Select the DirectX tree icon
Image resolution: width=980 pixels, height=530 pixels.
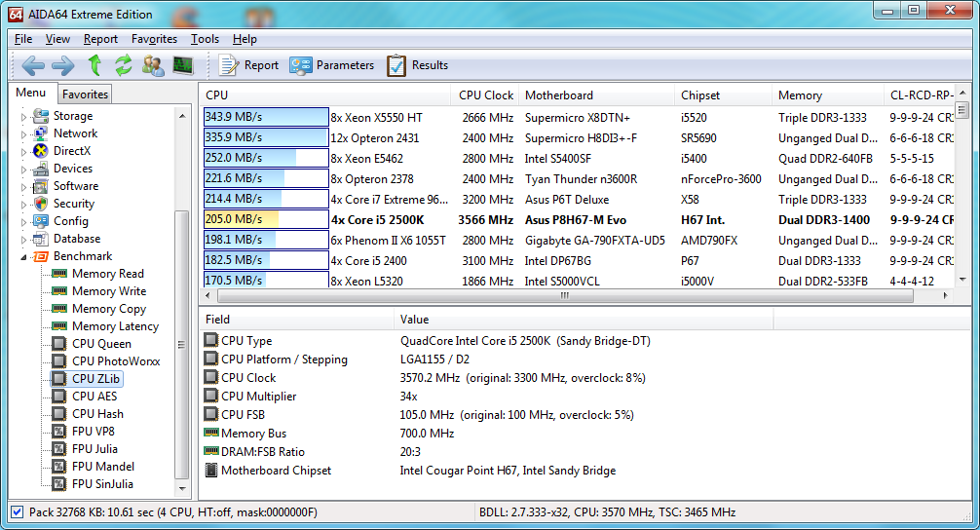(41, 151)
